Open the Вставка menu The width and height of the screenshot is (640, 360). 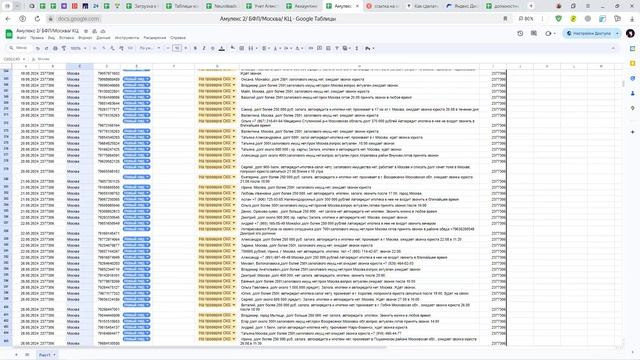pyautogui.click(x=66, y=38)
